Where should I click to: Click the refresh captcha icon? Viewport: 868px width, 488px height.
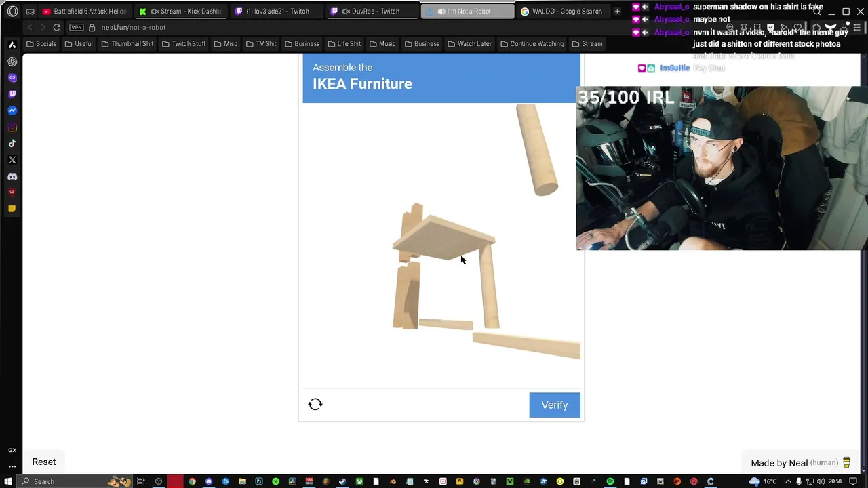click(x=315, y=404)
